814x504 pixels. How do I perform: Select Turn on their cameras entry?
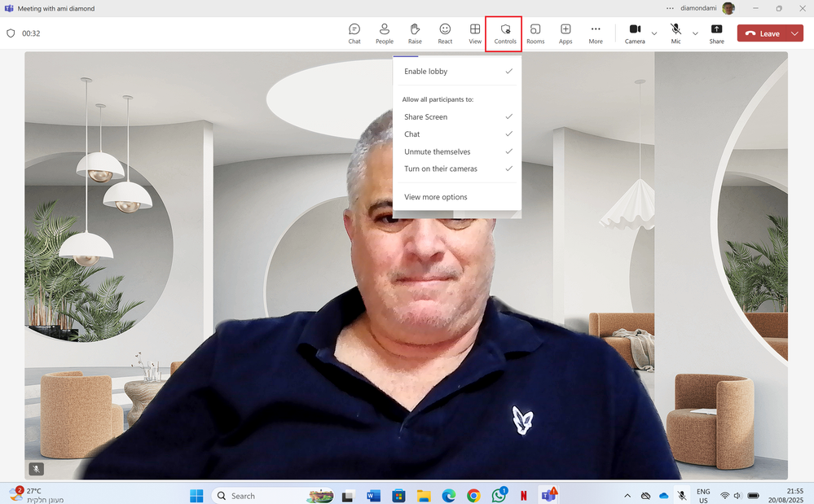(457, 169)
